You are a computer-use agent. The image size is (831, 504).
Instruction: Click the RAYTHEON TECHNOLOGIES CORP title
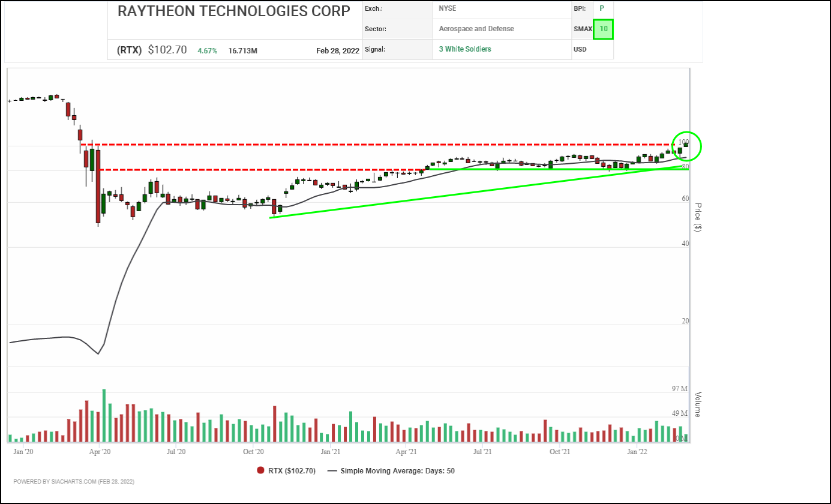233,11
